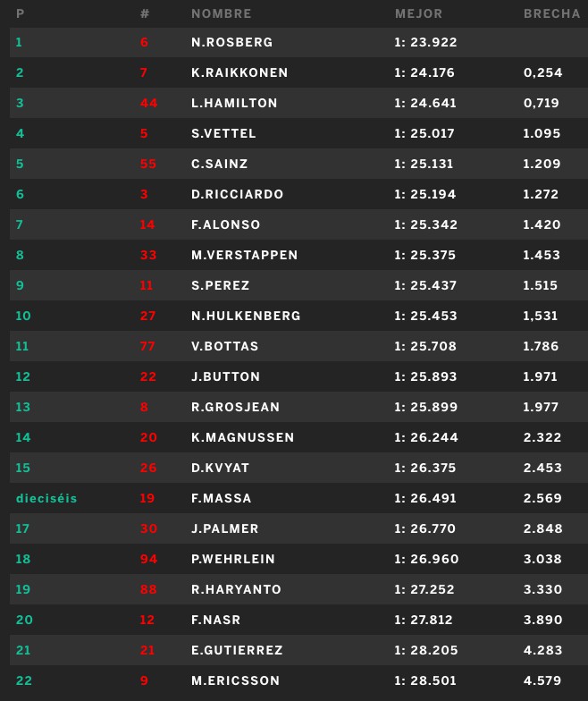Click on M.VERSTAPPEN row name
Image resolution: width=588 pixels, height=701 pixels.
pyautogui.click(x=245, y=256)
